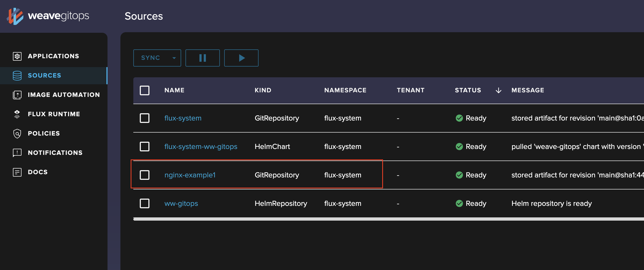Click namespace flux-system in ww-gitops row
The image size is (644, 270).
pyautogui.click(x=343, y=203)
